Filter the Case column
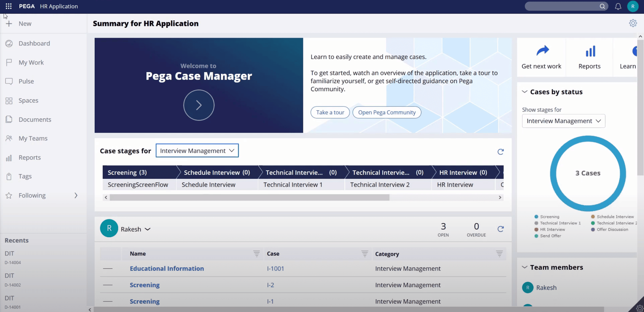The image size is (644, 312). click(365, 254)
